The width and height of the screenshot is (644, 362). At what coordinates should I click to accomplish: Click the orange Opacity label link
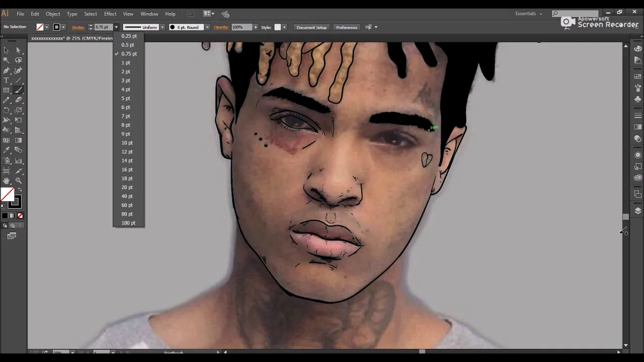point(221,27)
